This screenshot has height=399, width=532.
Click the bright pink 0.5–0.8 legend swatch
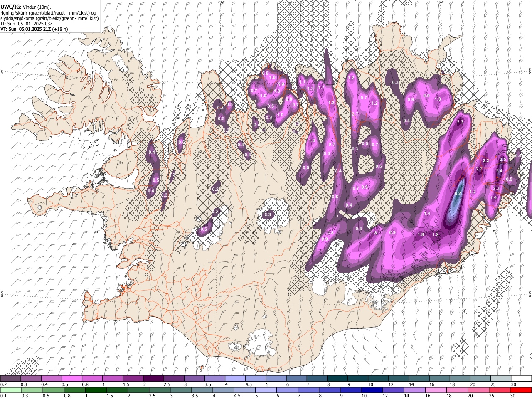[x=72, y=379]
